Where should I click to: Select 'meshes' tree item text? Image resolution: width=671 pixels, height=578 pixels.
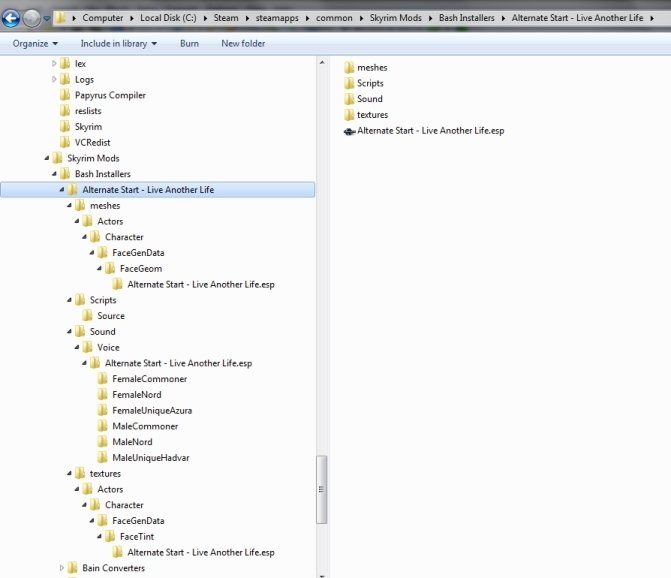(105, 206)
